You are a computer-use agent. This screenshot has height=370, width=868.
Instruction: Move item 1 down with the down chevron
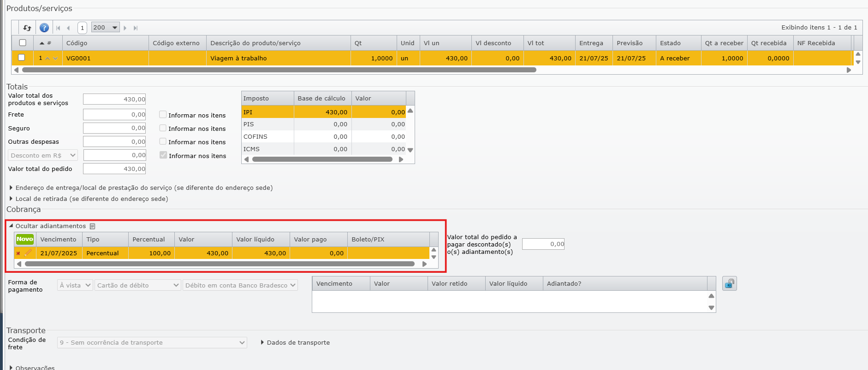tap(55, 59)
